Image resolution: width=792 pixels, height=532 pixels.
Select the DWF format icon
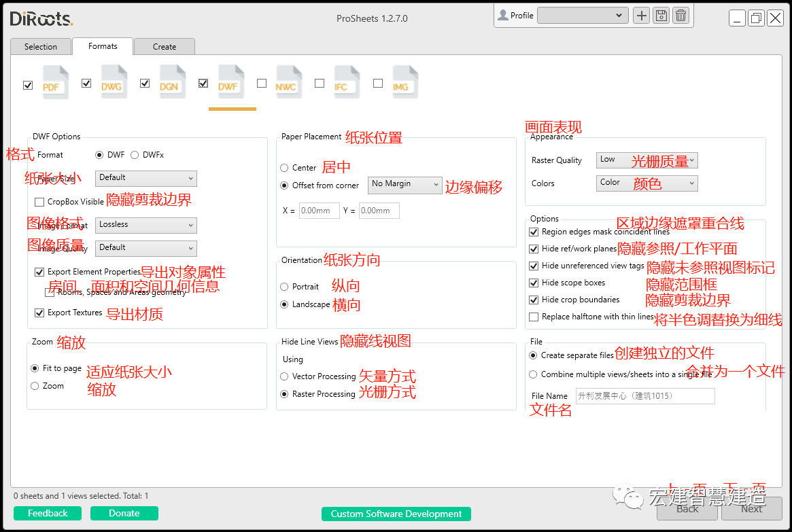click(231, 82)
